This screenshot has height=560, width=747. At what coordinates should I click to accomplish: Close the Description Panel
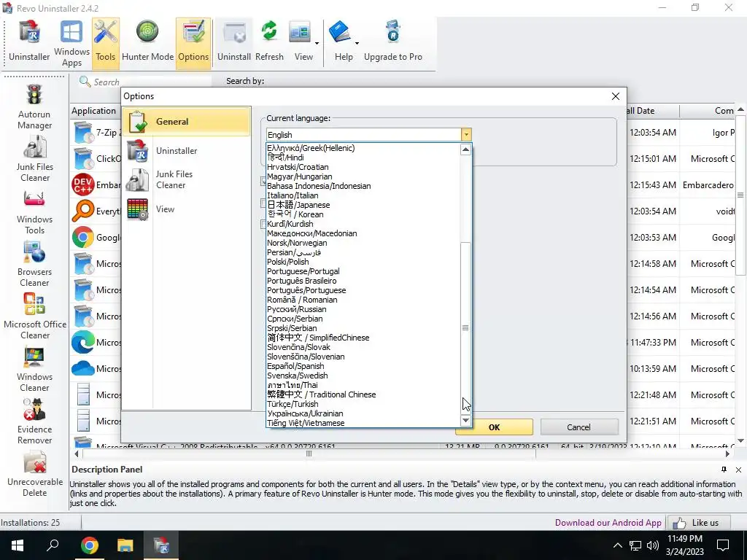[738, 470]
